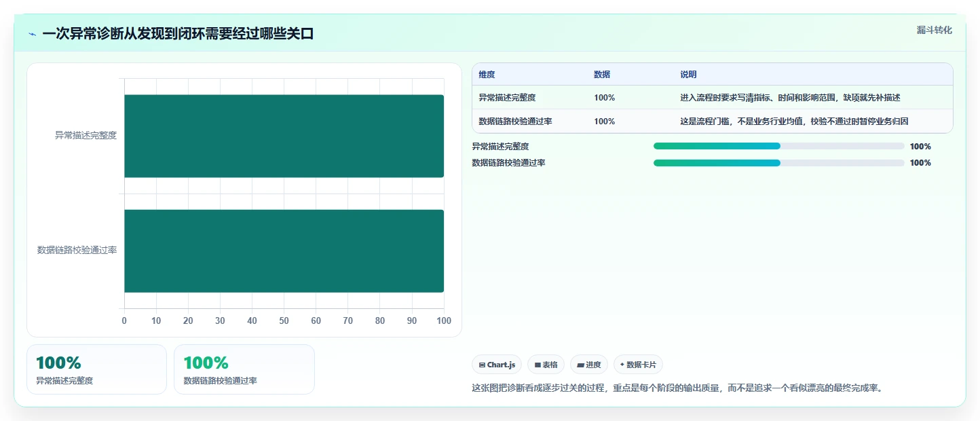Click the y-axis label 数据链路校验通过率
Image resolution: width=980 pixels, height=421 pixels.
(77, 251)
